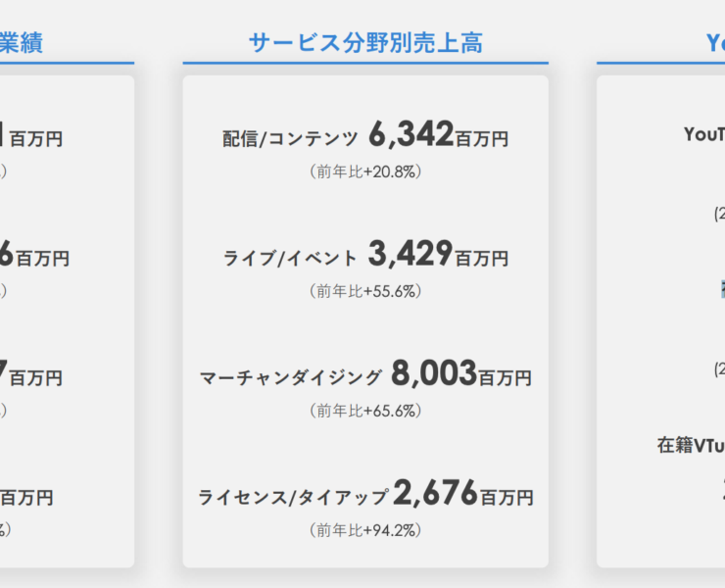Click the 3,429 sales figure
This screenshot has width=725, height=588.
tap(411, 254)
